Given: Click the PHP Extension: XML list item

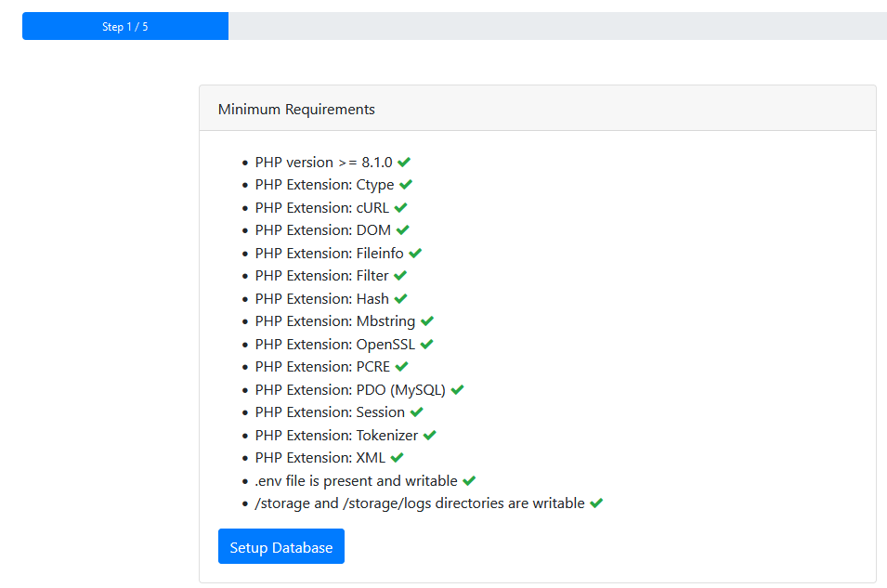Looking at the screenshot, I should (320, 457).
